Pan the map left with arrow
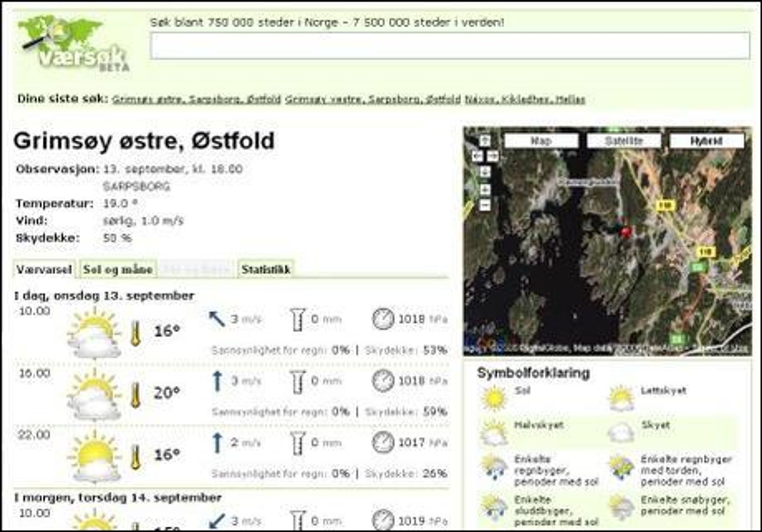 pos(477,156)
